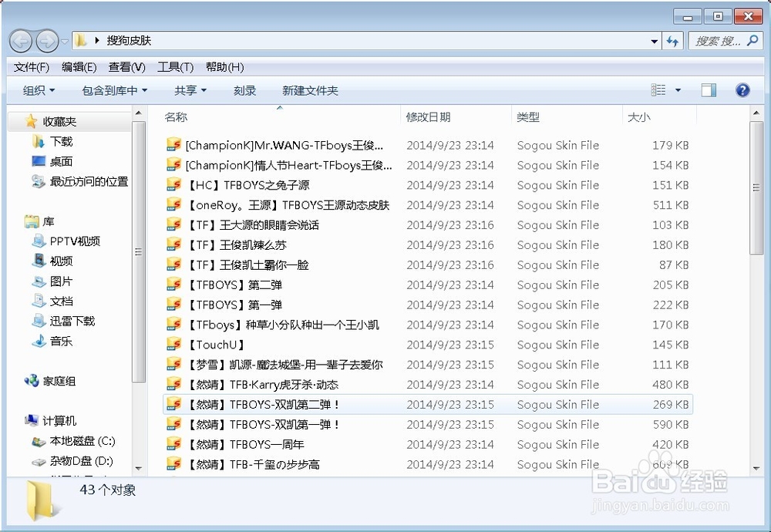The image size is (771, 532).
Task: Click the file list vertical scrollbar thumb
Action: coord(757,187)
